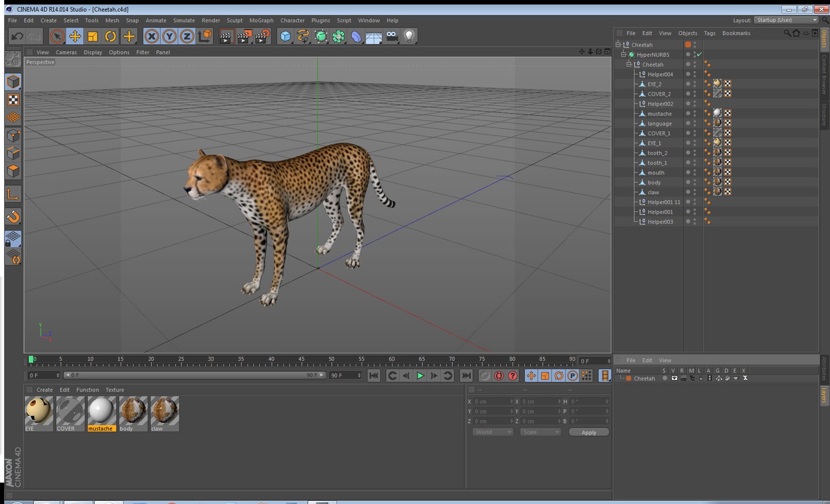This screenshot has width=830, height=504.
Task: Enable Polygons mode in left sidebar
Action: point(13,171)
